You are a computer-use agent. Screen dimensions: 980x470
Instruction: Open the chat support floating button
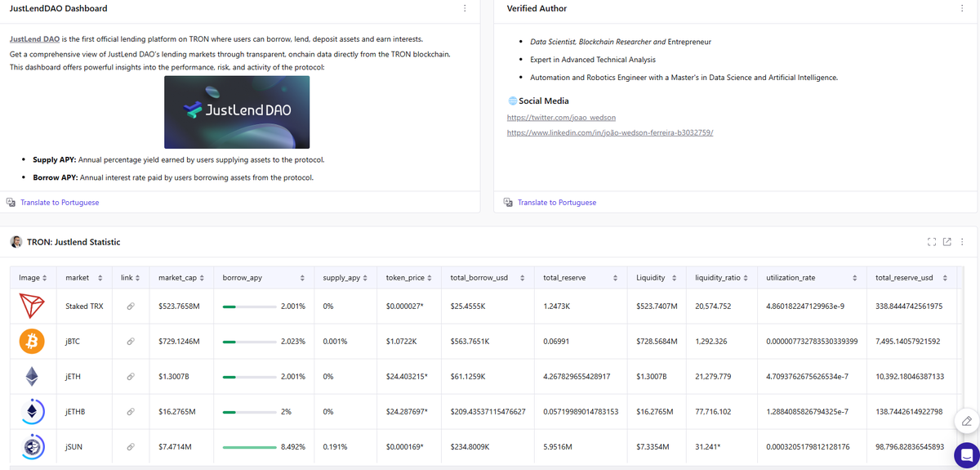(x=966, y=454)
